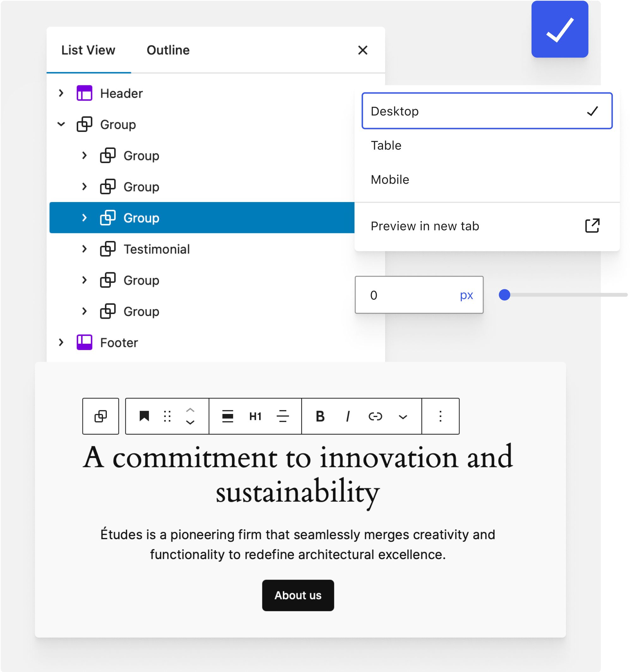
Task: Expand the Header tree item chevron
Action: pyautogui.click(x=61, y=93)
